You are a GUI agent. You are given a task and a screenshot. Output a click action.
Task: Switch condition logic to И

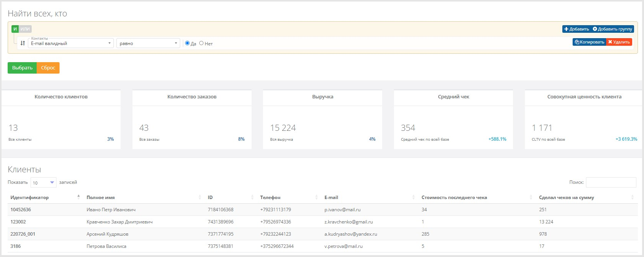(x=15, y=29)
